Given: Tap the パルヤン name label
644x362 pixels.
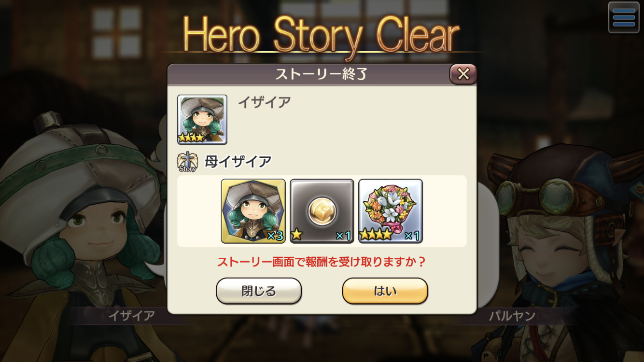Looking at the screenshot, I should point(512,317).
